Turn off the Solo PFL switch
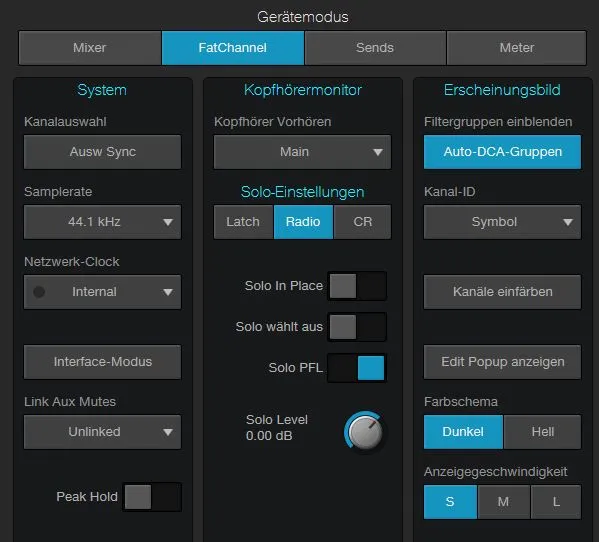 pos(357,368)
